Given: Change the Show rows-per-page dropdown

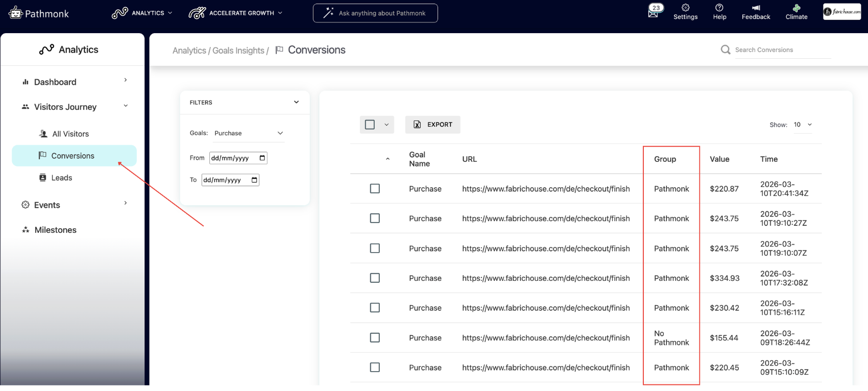Looking at the screenshot, I should click(803, 125).
